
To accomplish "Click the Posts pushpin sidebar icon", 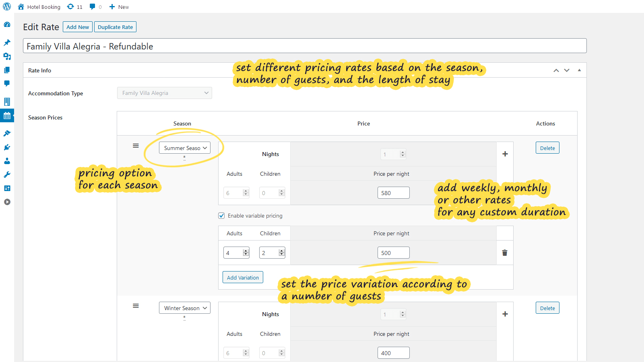I will pyautogui.click(x=7, y=43).
